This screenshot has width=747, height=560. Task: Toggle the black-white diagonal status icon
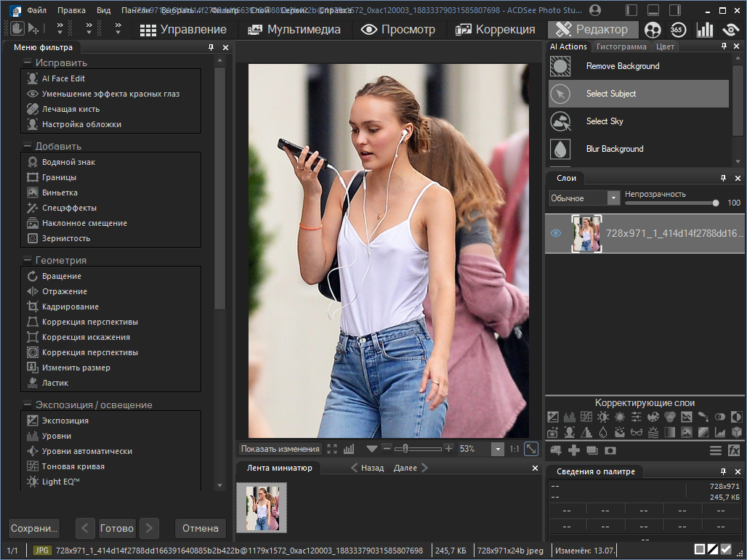(x=713, y=550)
